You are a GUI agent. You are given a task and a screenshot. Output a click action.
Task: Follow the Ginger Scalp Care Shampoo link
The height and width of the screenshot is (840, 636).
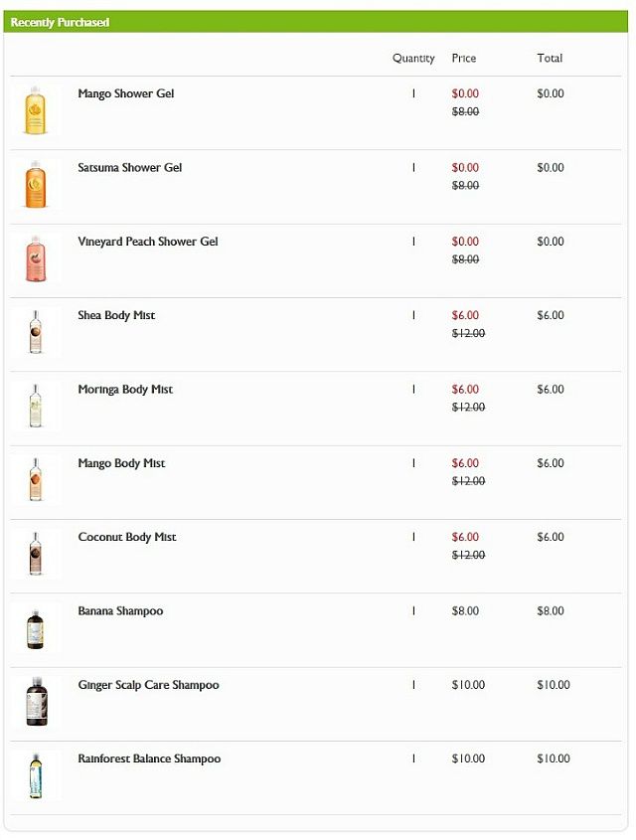coord(148,685)
